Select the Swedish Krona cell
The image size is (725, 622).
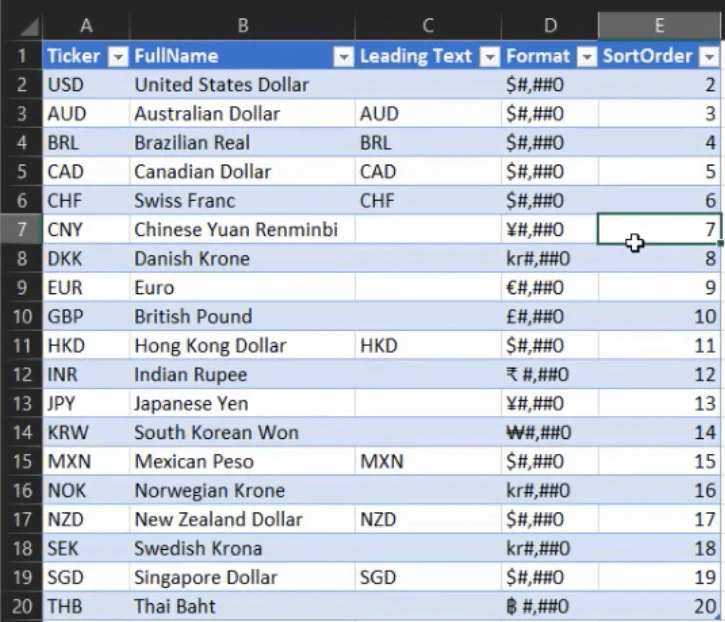[243, 548]
